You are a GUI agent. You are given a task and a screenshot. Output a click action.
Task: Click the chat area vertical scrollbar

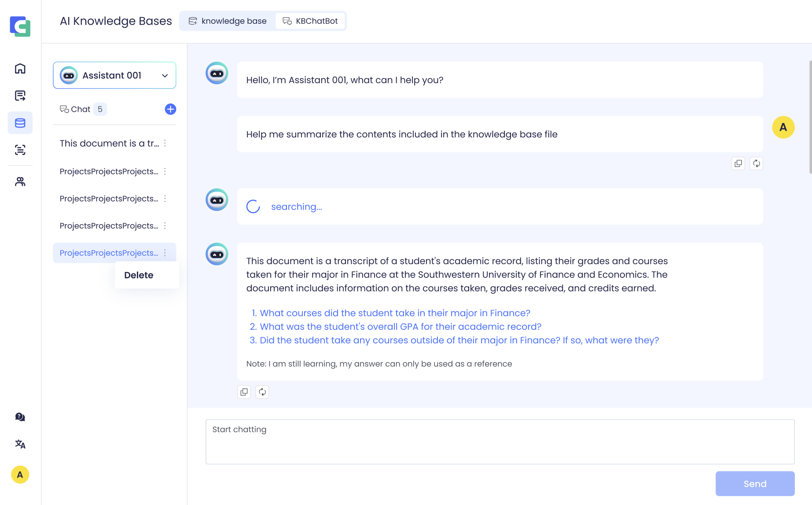point(810,118)
